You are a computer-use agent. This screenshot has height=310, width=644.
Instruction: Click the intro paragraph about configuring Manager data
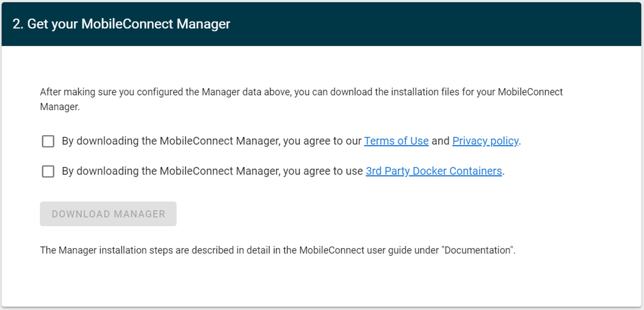click(x=301, y=100)
